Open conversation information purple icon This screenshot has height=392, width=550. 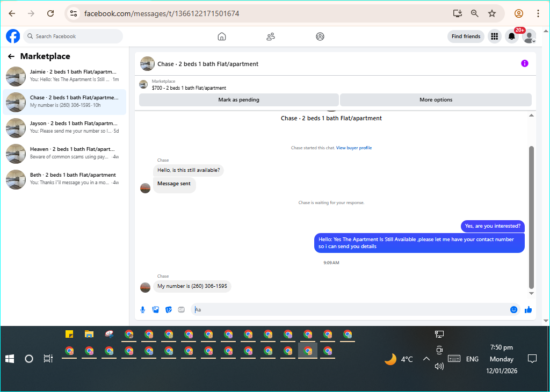(x=525, y=63)
